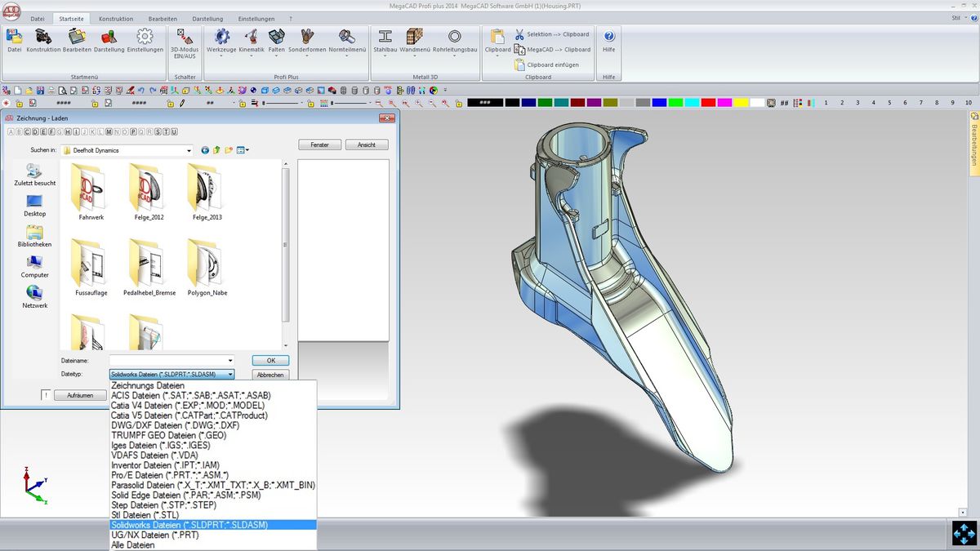Toggle the letter C filter button in dialog
The height and width of the screenshot is (551, 980).
pyautogui.click(x=27, y=131)
